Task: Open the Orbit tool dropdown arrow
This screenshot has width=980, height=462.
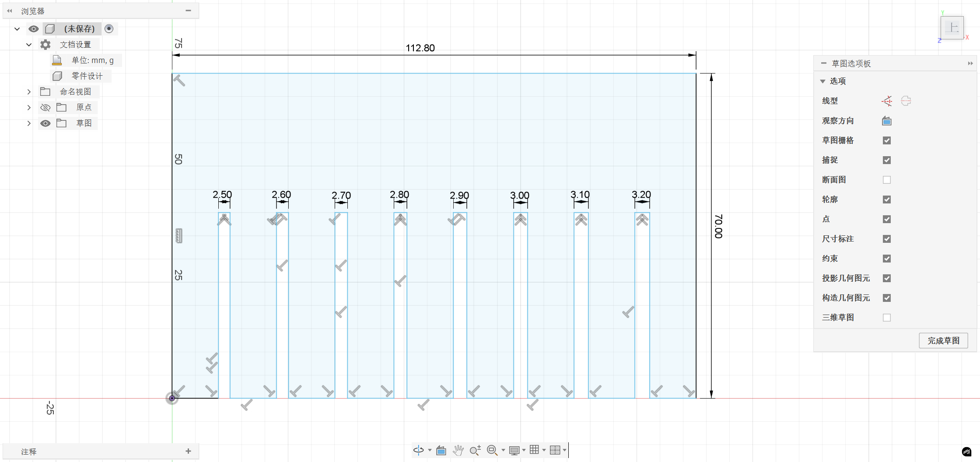Action: pos(430,450)
